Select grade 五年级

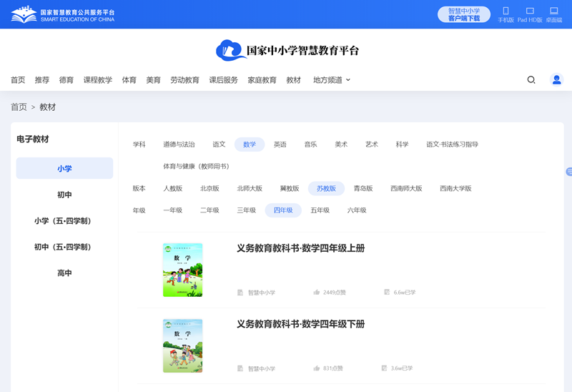click(x=320, y=210)
